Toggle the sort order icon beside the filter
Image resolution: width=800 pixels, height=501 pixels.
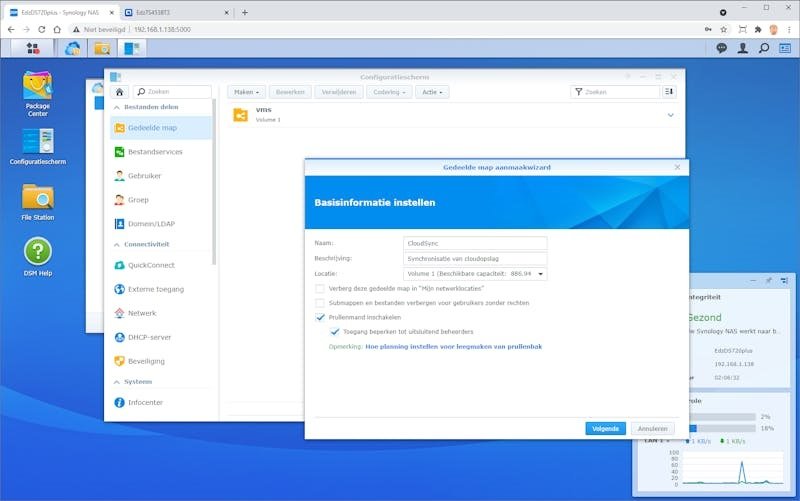[669, 92]
